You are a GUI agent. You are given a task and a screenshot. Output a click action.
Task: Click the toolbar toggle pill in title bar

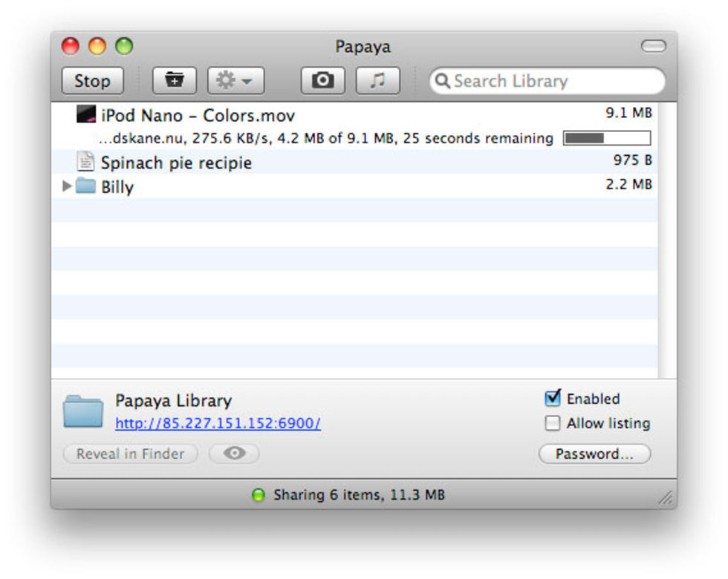(654, 47)
